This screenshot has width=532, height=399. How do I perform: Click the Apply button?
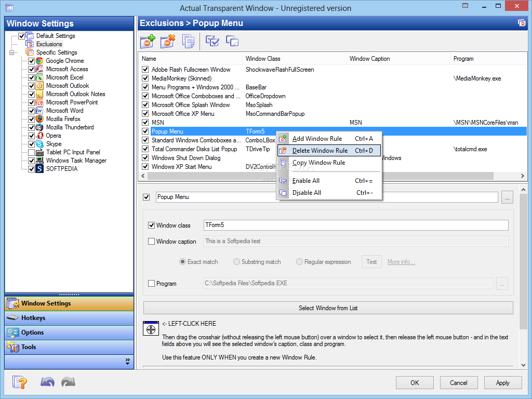click(503, 383)
